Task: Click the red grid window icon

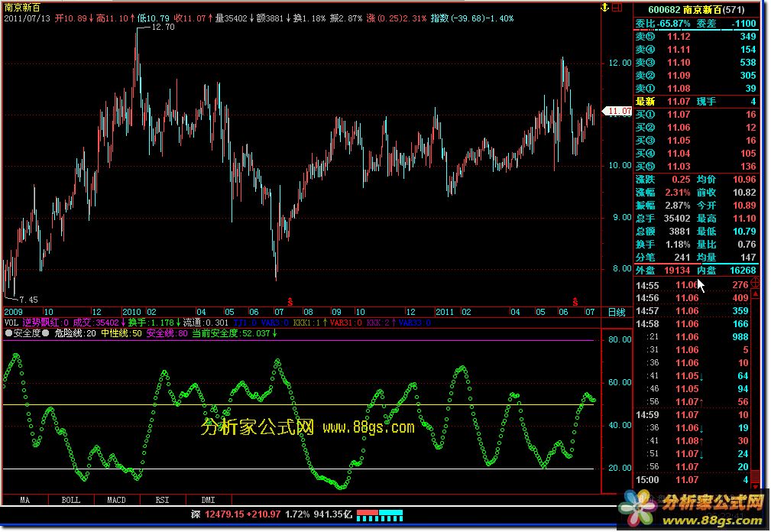Action: coord(617,8)
